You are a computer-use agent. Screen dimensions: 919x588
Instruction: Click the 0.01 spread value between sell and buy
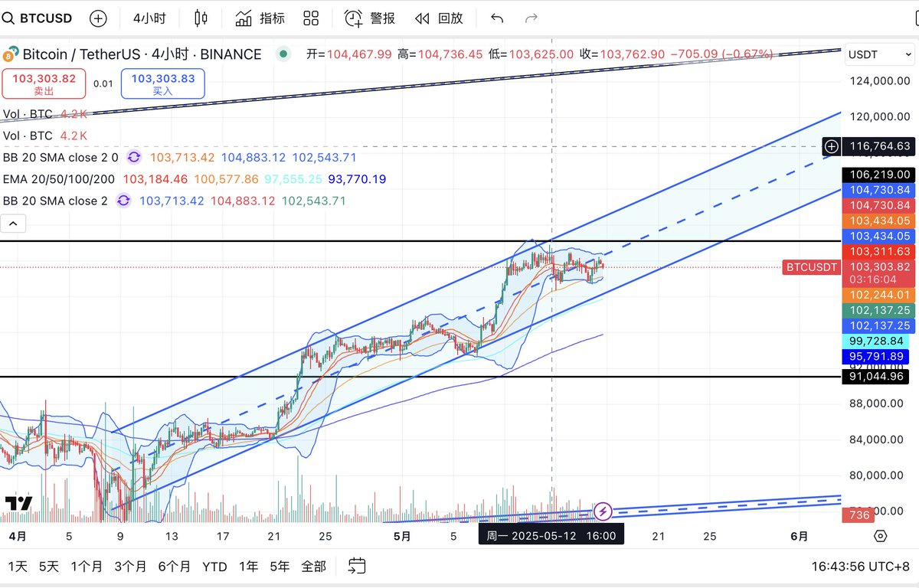point(103,83)
